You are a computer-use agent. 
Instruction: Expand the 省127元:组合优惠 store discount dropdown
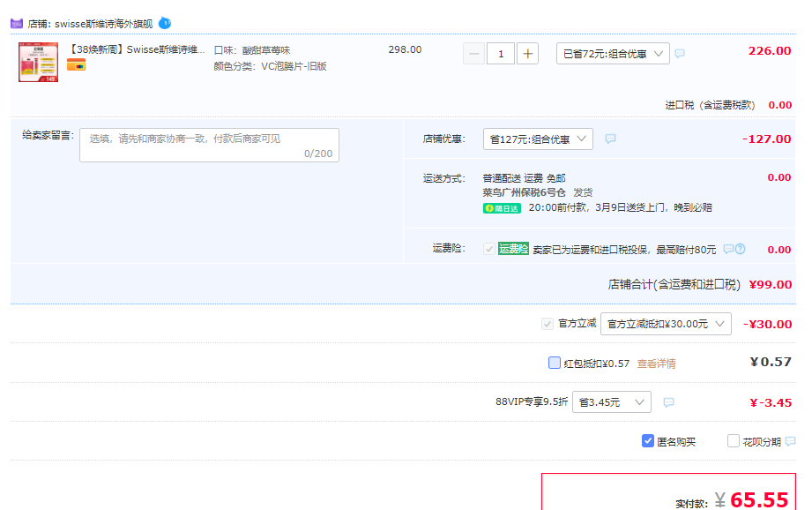coord(538,139)
